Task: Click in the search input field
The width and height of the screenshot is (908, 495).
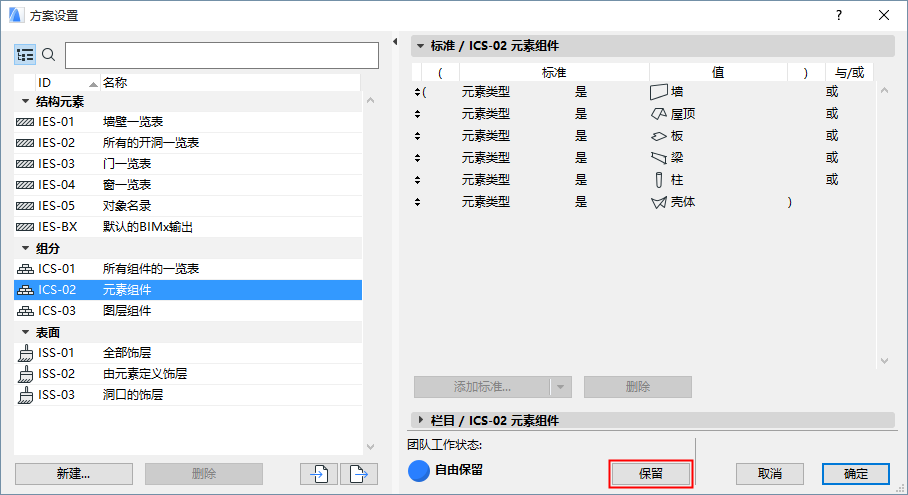Action: click(222, 56)
